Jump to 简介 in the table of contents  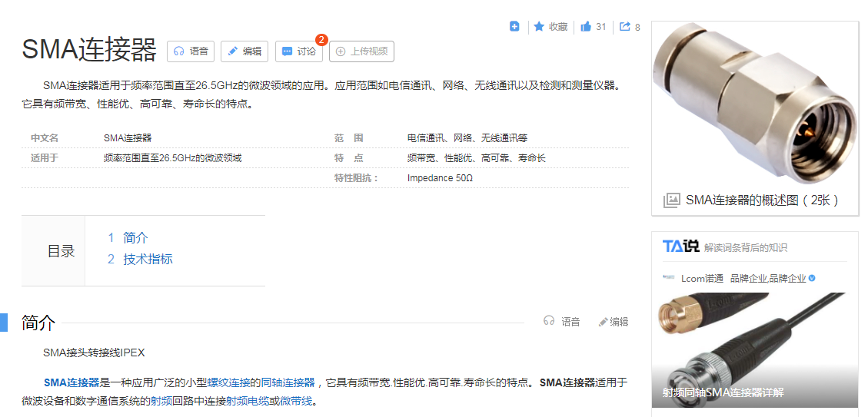click(x=135, y=238)
